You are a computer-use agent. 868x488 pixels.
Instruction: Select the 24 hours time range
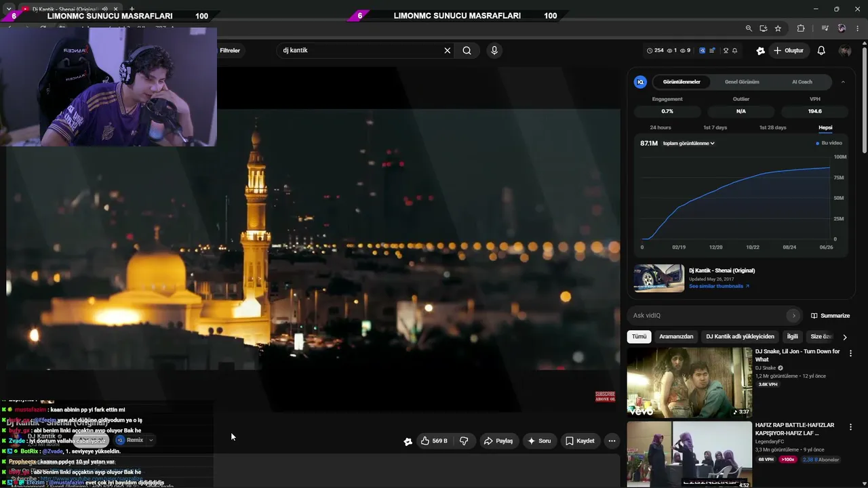coord(660,127)
